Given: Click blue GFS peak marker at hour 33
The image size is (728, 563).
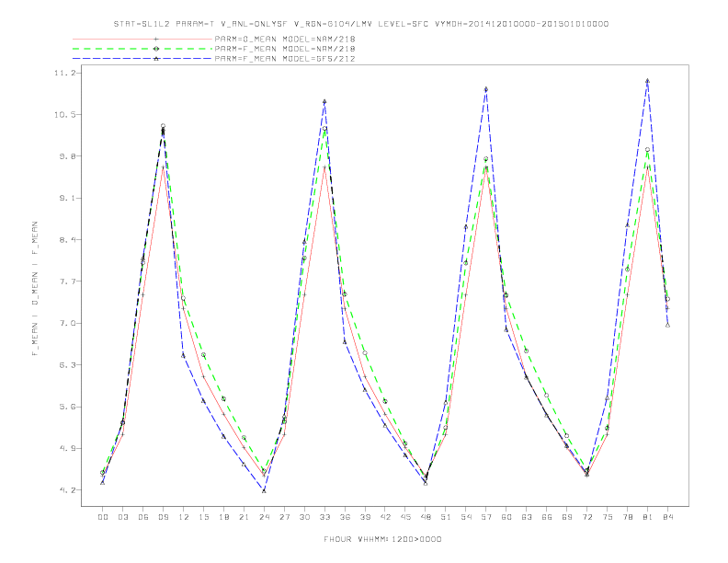Looking at the screenshot, I should [324, 101].
